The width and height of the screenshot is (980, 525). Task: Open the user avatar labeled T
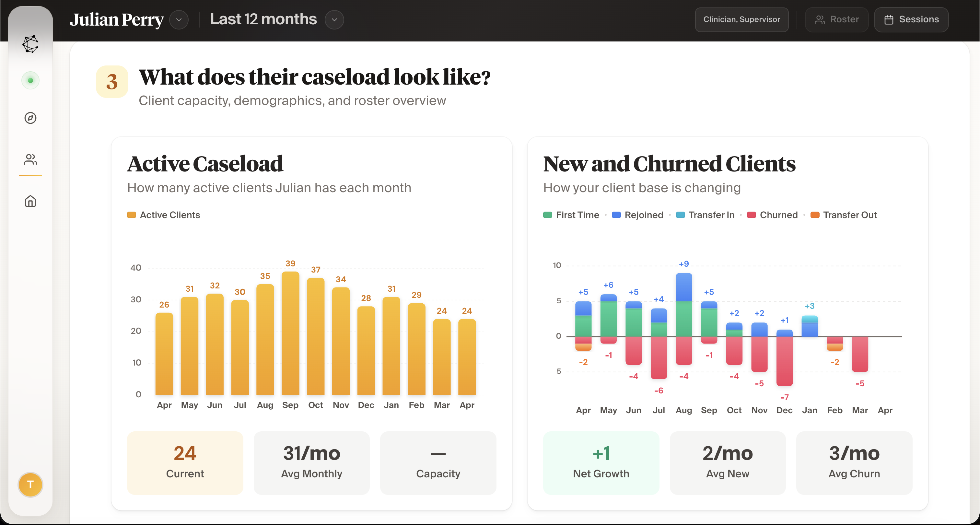coord(30,484)
